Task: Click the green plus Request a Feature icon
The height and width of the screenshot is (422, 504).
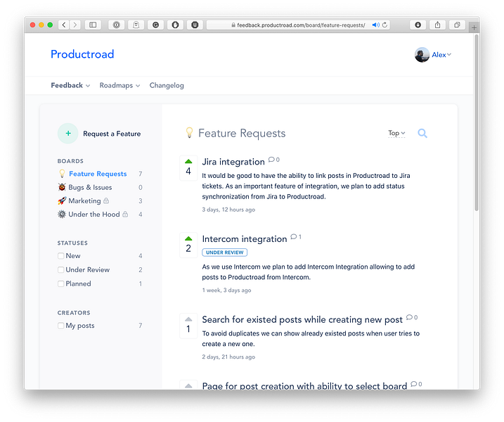Action: pos(67,133)
